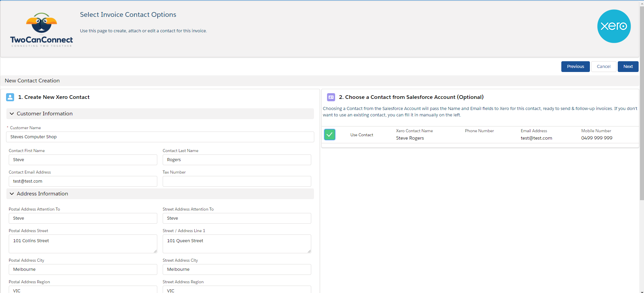
Task: Click the Xero Contact Name column header
Action: coord(414,131)
